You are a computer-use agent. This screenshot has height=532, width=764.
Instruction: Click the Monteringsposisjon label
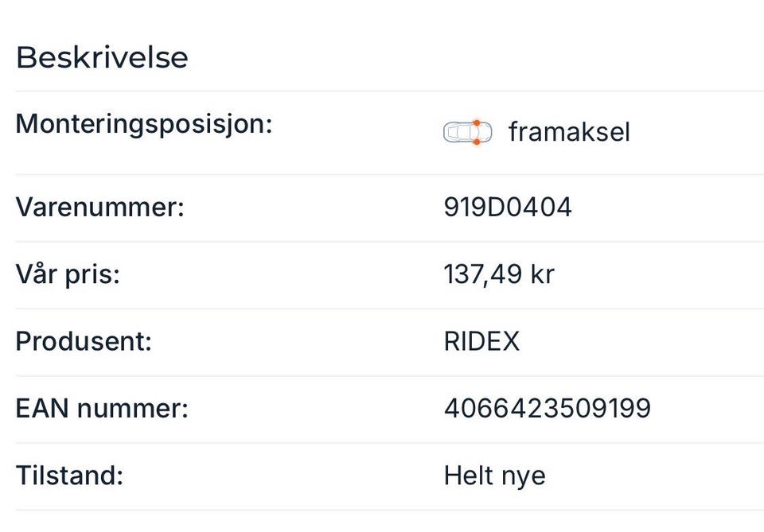point(143,124)
